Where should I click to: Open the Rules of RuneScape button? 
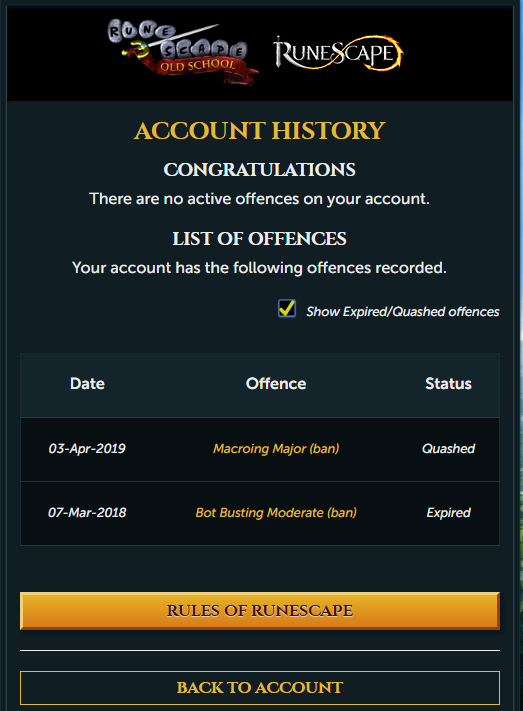point(260,610)
